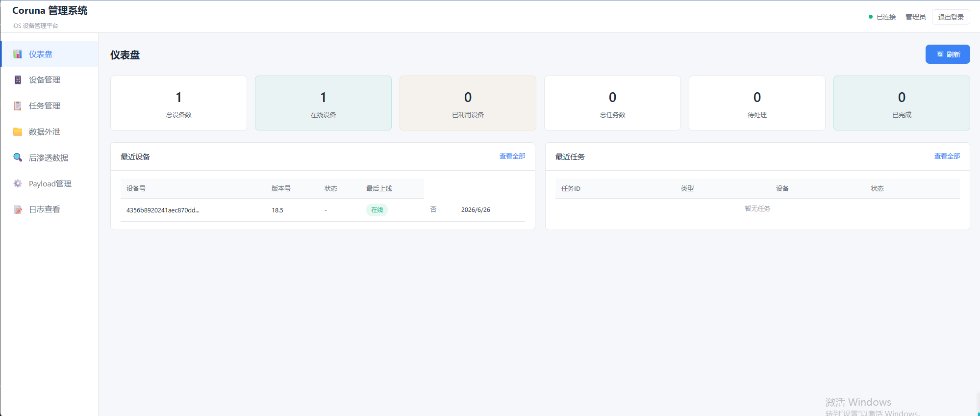980x416 pixels.
Task: Click the 类型 column header
Action: point(687,188)
